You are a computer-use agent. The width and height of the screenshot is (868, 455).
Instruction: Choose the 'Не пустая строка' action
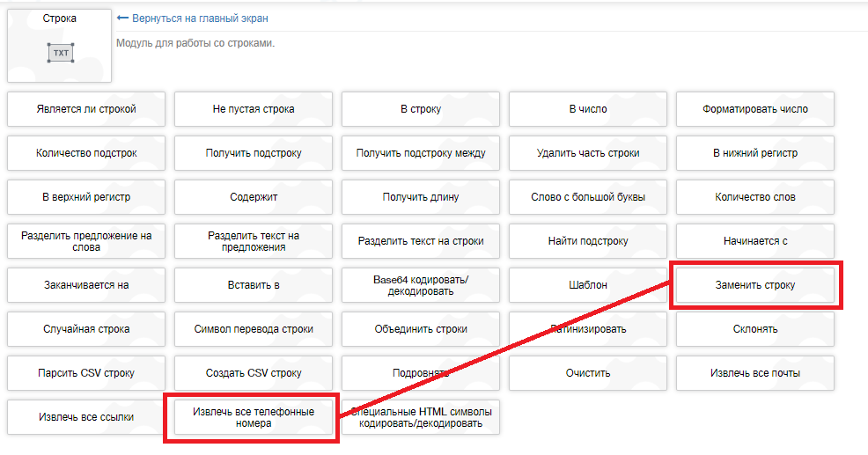pyautogui.click(x=254, y=109)
